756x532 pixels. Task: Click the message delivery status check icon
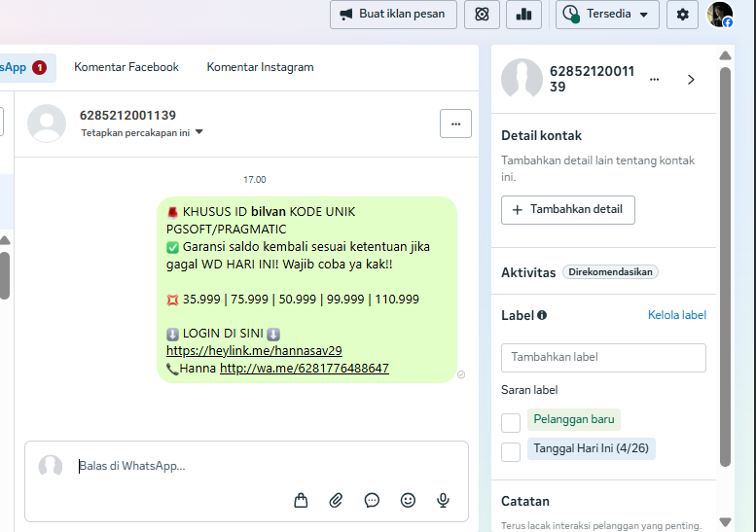(461, 374)
